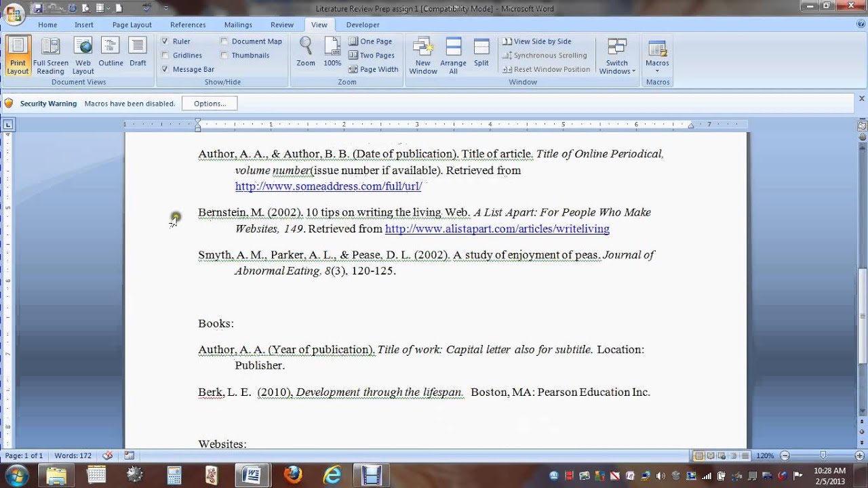Image resolution: width=868 pixels, height=488 pixels.
Task: Click the ruler toggle icon above the scrollbar
Action: point(862,125)
